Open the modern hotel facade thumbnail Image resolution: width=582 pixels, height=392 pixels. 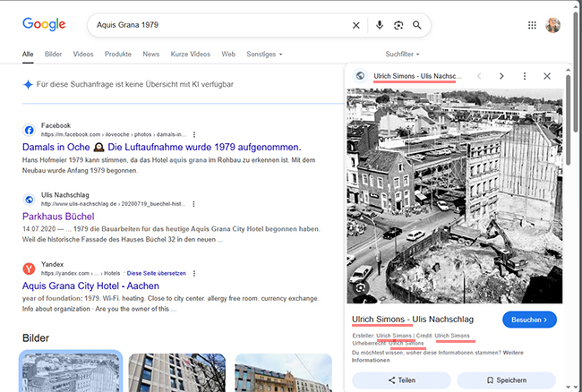click(x=177, y=372)
